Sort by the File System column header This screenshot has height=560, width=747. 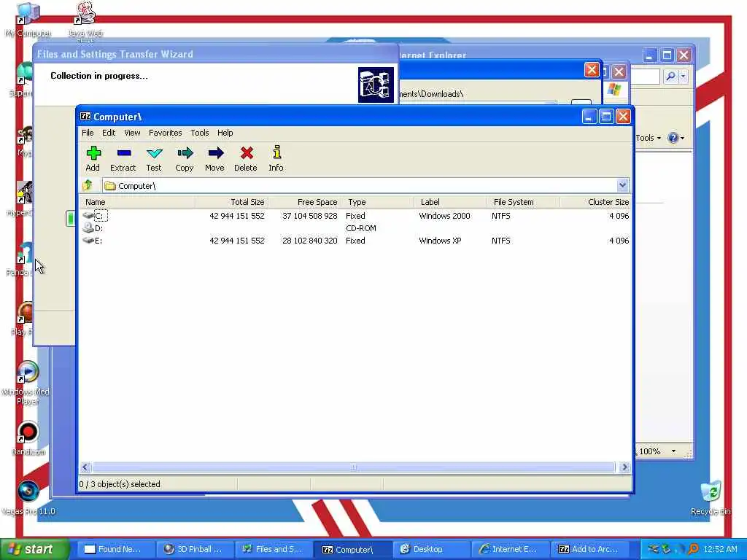click(523, 202)
